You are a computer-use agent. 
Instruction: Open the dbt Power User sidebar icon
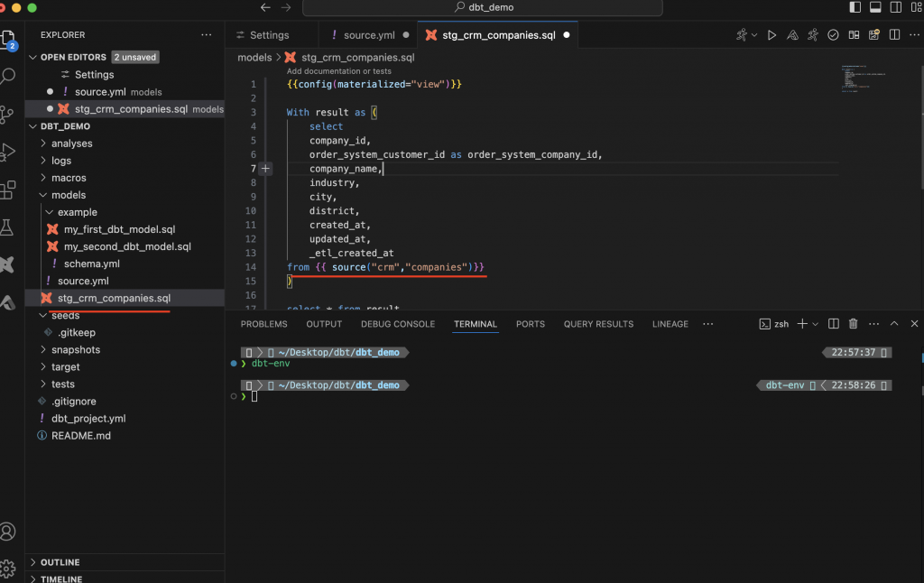7,264
